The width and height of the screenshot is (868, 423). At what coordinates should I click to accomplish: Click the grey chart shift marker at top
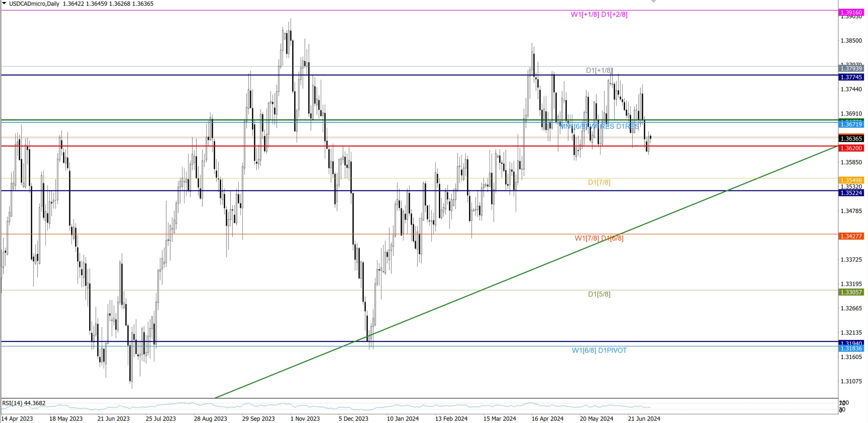tap(653, 1)
